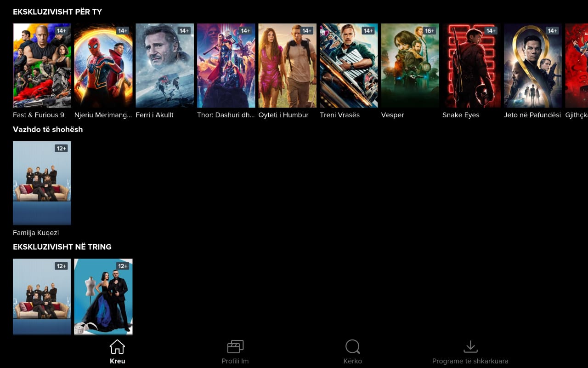This screenshot has width=588, height=368.
Task: Open the Vesper movie poster
Action: point(410,66)
